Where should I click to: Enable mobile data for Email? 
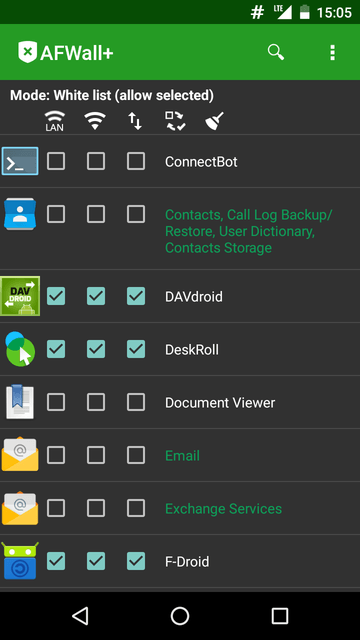(136, 455)
